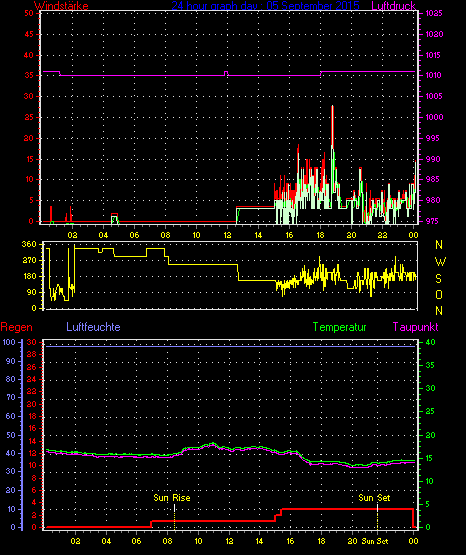Click the small pressure bump near noon
466x555 pixels.
[226, 73]
